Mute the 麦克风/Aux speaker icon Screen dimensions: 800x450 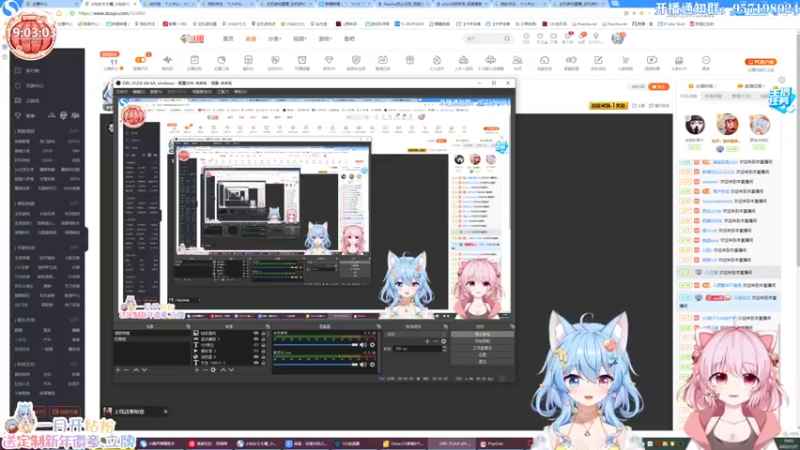[363, 364]
